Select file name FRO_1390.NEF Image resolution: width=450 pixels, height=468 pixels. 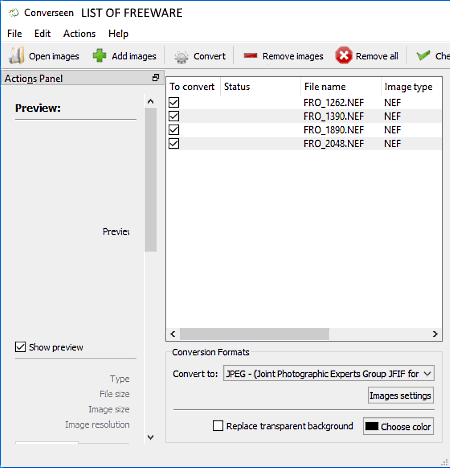tap(333, 116)
